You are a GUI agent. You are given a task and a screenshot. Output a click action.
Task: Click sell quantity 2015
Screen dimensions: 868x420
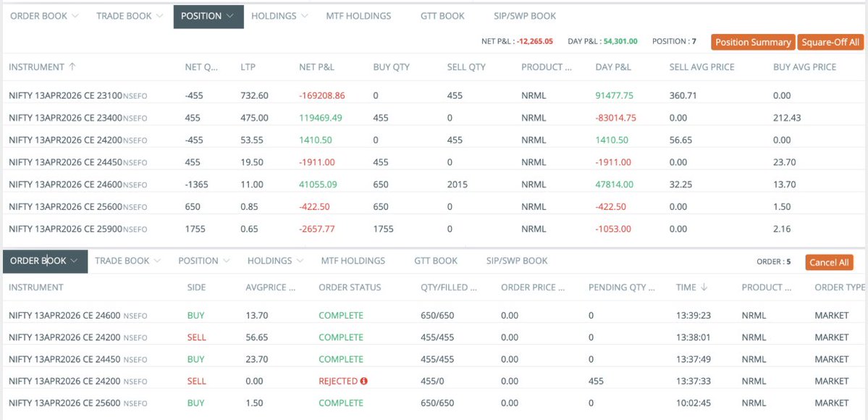click(458, 185)
